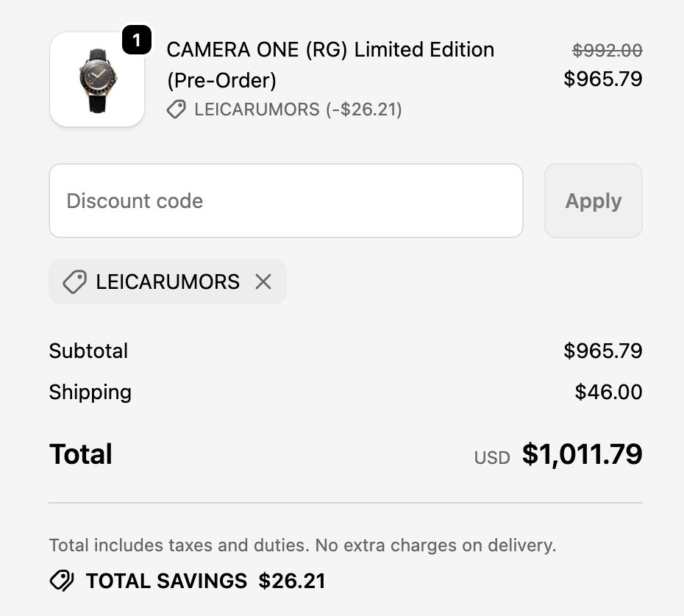
Task: Click the taxes and duties notice text
Action: (x=302, y=545)
